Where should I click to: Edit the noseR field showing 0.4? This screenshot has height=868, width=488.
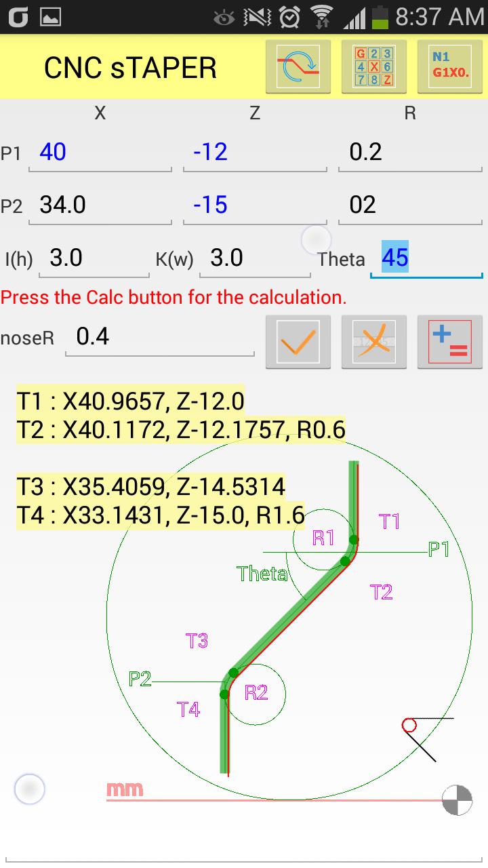(x=160, y=337)
